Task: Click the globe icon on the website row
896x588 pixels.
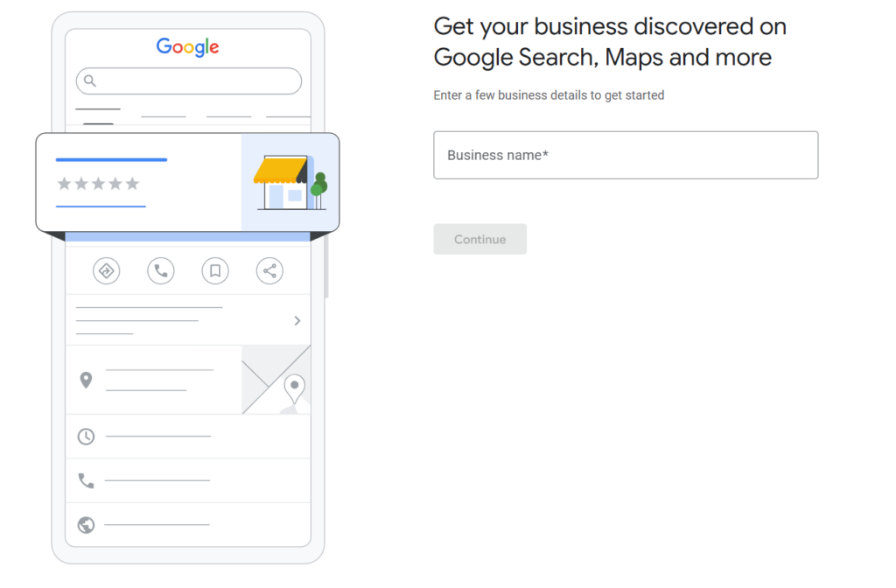Action: pos(86,525)
